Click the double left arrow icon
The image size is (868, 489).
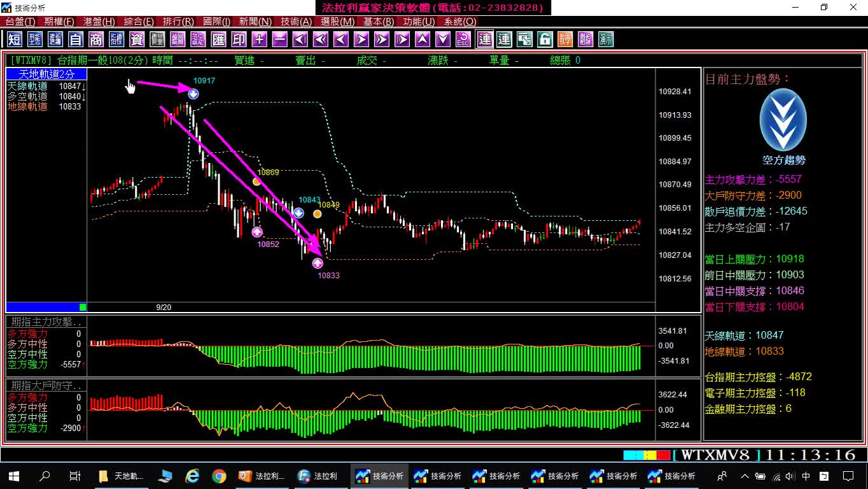point(320,39)
